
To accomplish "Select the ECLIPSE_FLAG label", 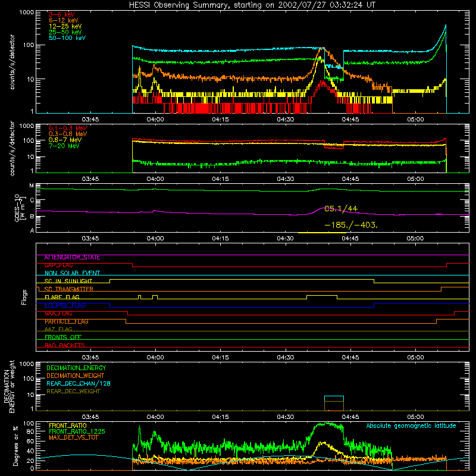I will [x=65, y=305].
